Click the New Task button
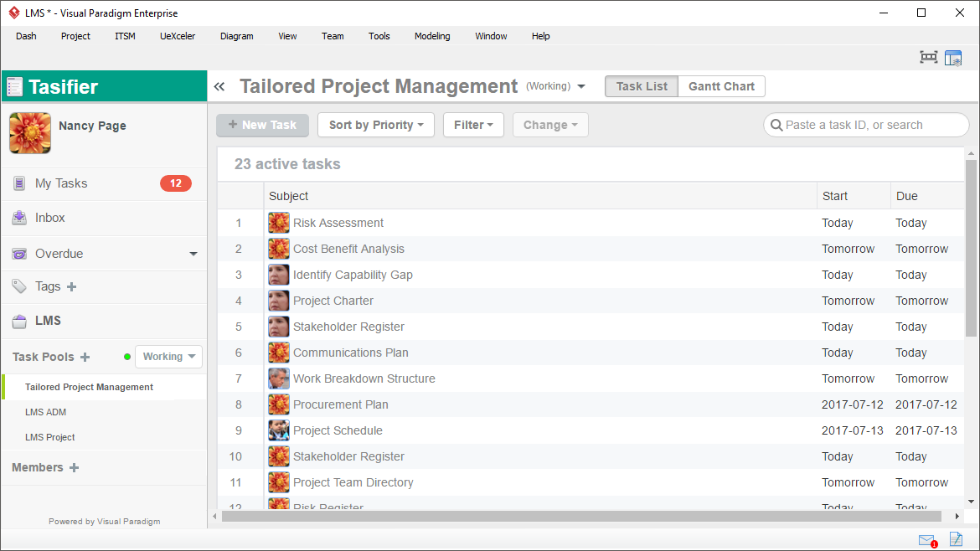 [x=262, y=125]
